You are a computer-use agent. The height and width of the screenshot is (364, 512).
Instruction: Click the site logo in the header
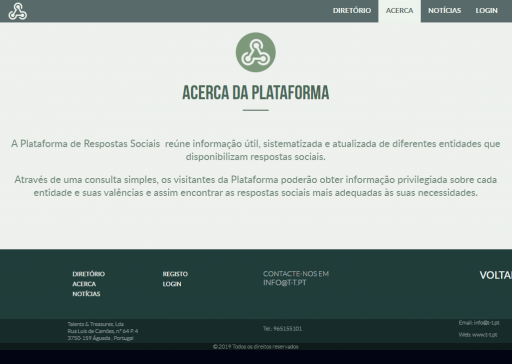18,11
